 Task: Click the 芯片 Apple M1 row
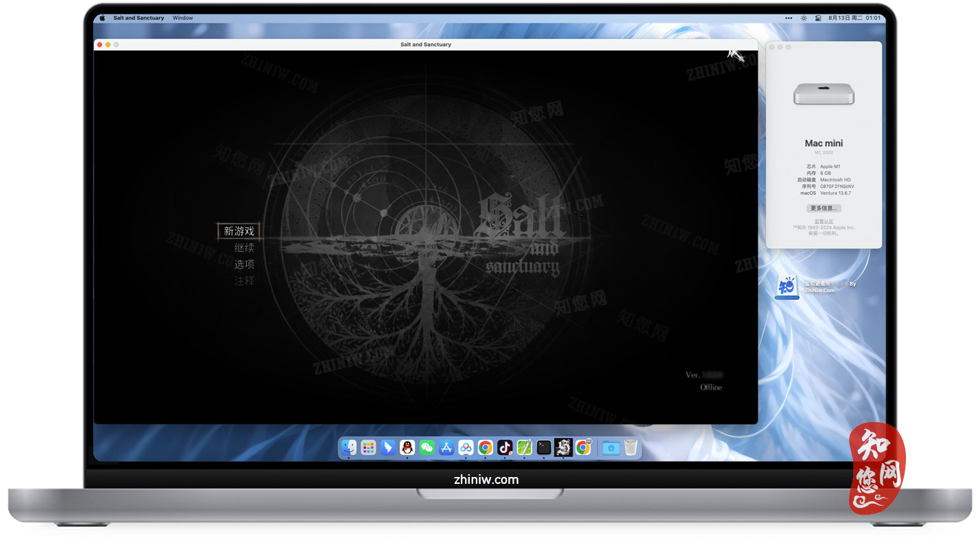click(822, 166)
